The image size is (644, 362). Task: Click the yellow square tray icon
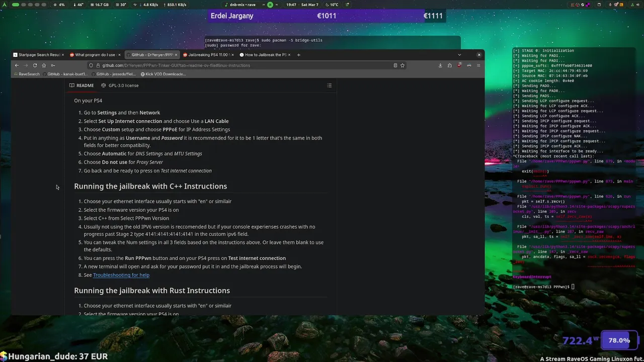click(621, 5)
